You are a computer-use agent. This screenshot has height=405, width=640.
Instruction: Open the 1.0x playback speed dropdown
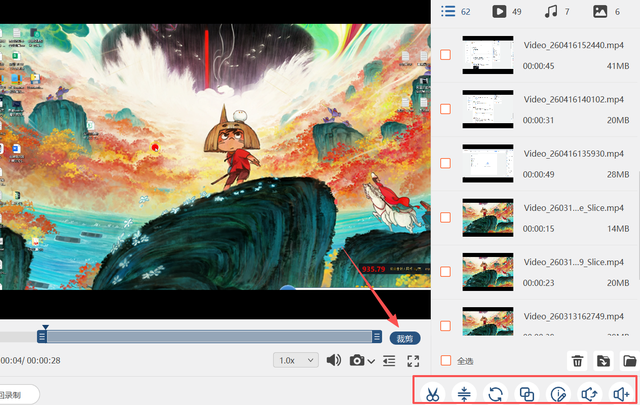pos(296,360)
